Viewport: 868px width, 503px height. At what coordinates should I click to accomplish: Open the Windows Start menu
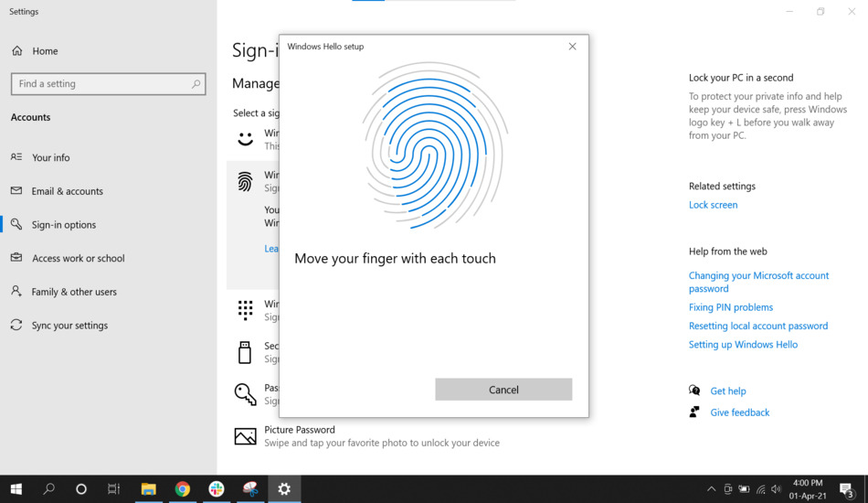point(16,489)
